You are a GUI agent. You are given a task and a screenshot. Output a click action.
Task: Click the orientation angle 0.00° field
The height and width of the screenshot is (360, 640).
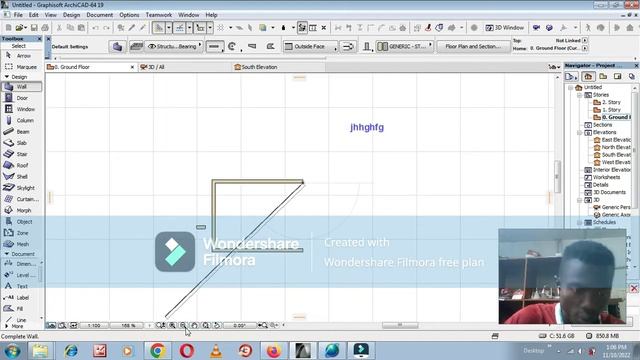tap(239, 325)
